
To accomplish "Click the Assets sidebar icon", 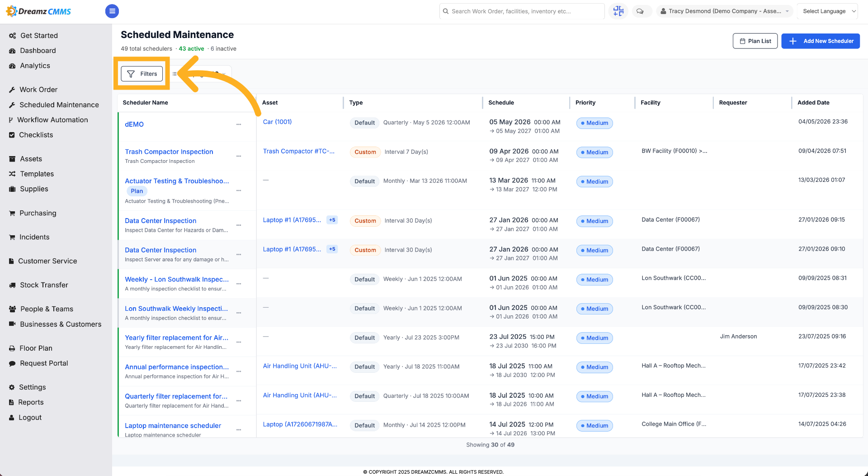I will click(12, 159).
